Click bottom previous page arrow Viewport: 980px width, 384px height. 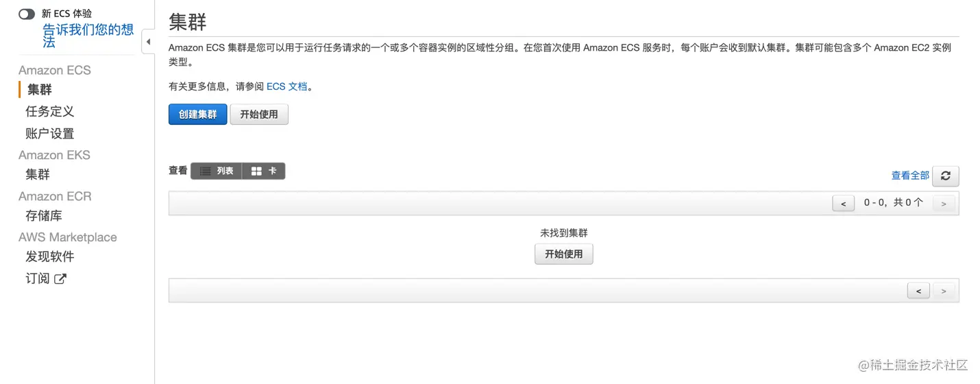point(918,291)
